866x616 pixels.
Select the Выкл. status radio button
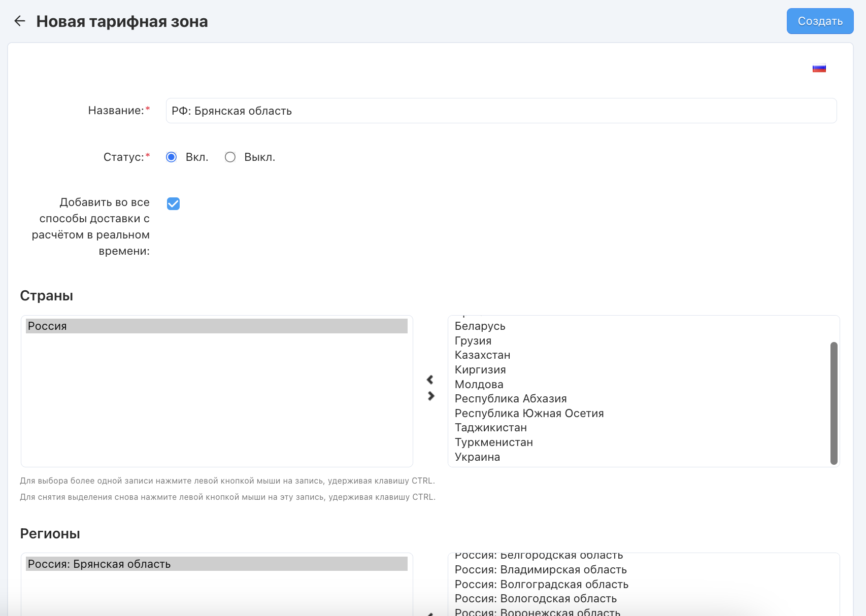coord(230,157)
